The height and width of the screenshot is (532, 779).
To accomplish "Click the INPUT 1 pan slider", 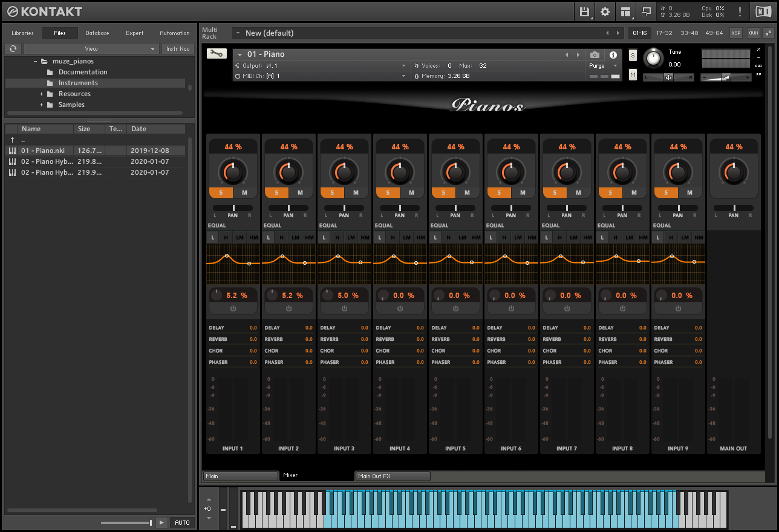I will pos(233,208).
